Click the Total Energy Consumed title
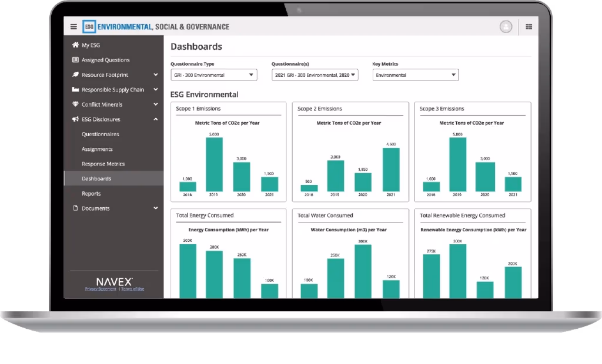The height and width of the screenshot is (364, 602). point(205,215)
